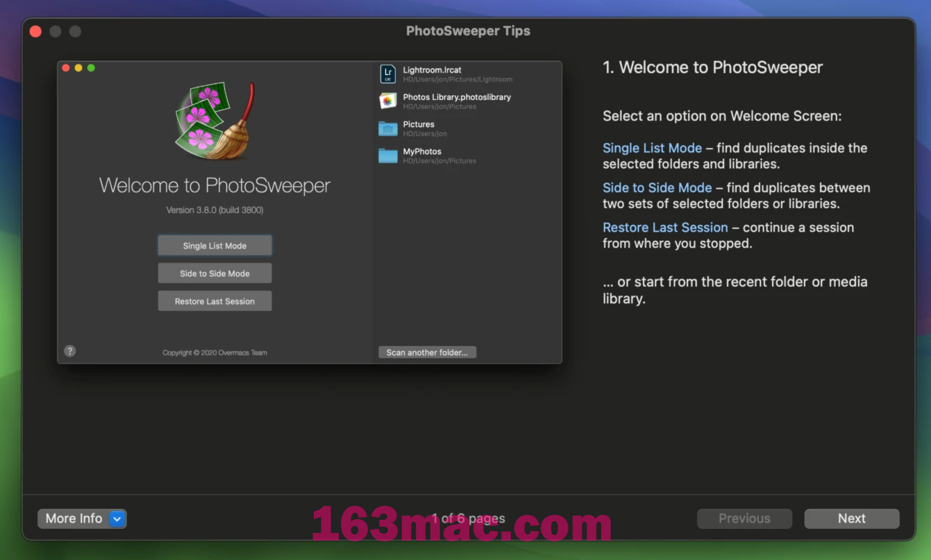The image size is (931, 560).
Task: Select the MyPhotos recent item text
Action: 422,151
